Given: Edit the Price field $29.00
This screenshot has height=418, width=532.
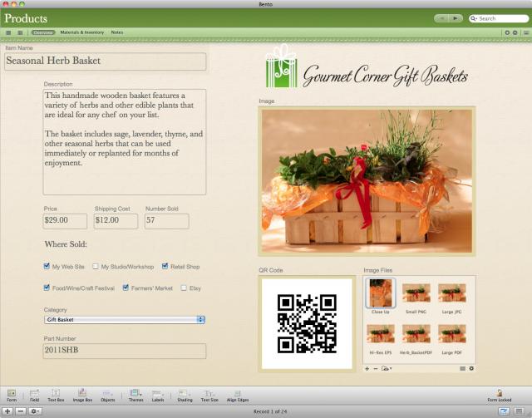Looking at the screenshot, I should 65,221.
